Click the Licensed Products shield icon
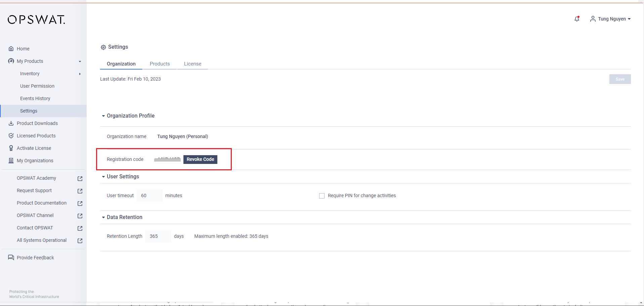This screenshot has height=306, width=644. (x=11, y=136)
